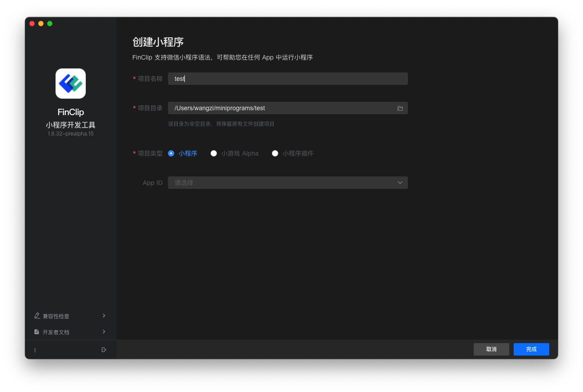Click the document icon beside 开发者文档
The image size is (583, 392).
tap(37, 332)
